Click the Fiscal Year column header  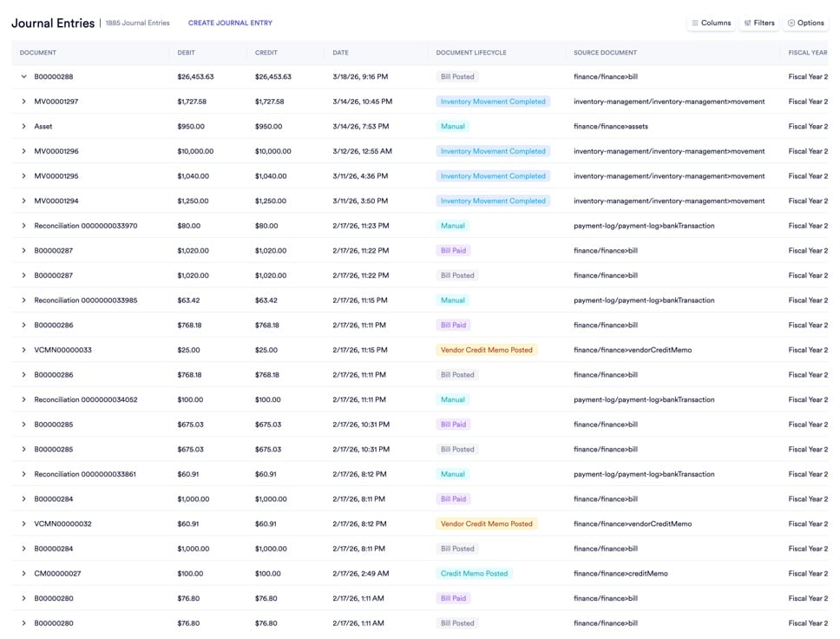tap(808, 53)
